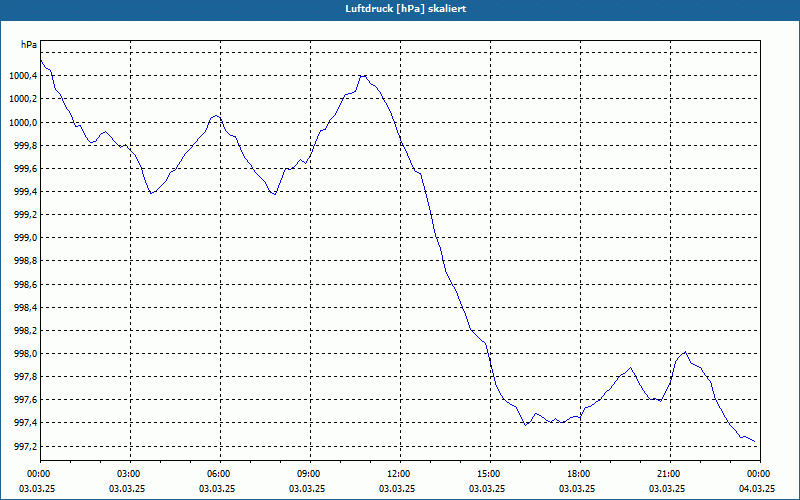This screenshot has height=500, width=800.
Task: Click the 18:00 time axis label
Action: pyautogui.click(x=580, y=474)
